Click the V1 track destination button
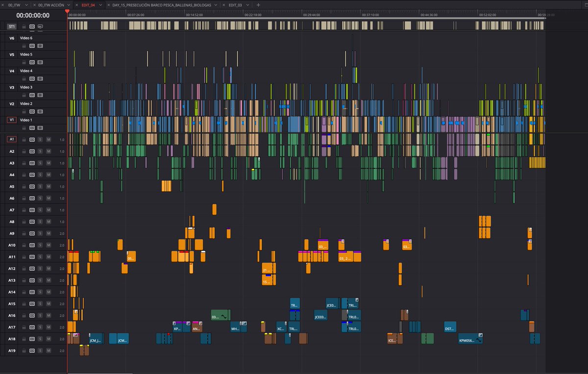The height and width of the screenshot is (374, 588). (x=13, y=120)
